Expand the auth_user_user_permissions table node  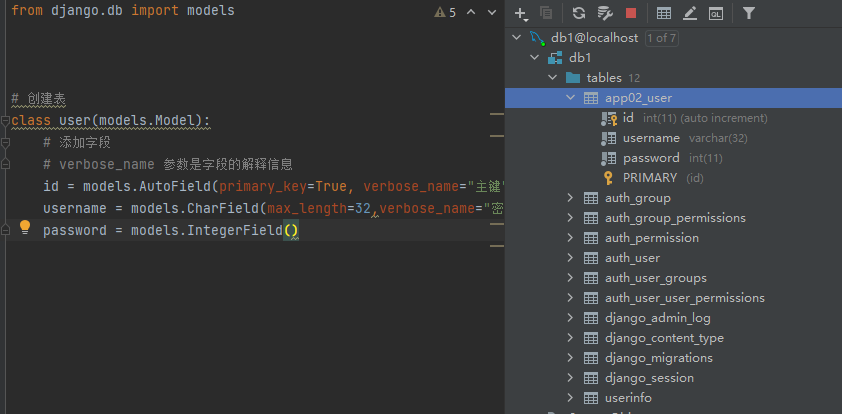coord(570,298)
